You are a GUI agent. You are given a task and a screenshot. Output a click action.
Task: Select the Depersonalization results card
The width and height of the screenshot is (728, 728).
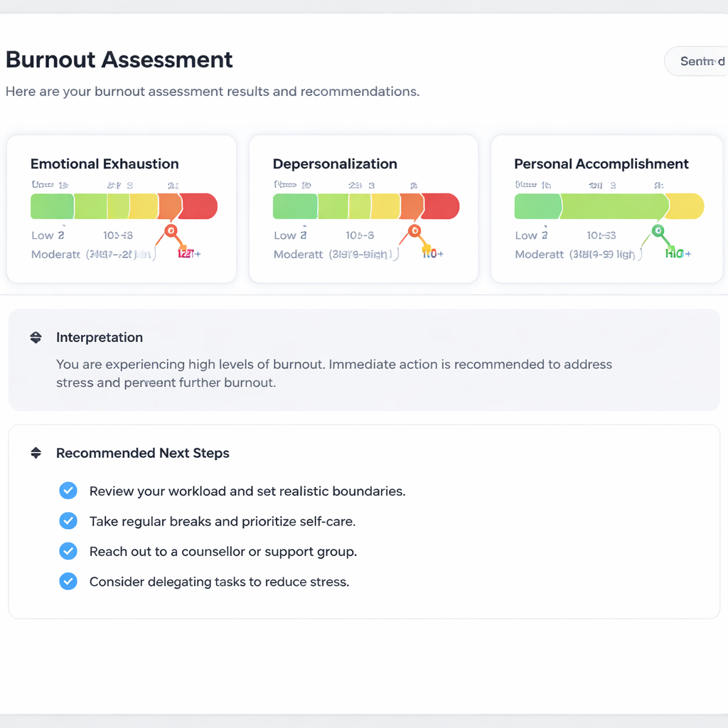click(363, 208)
